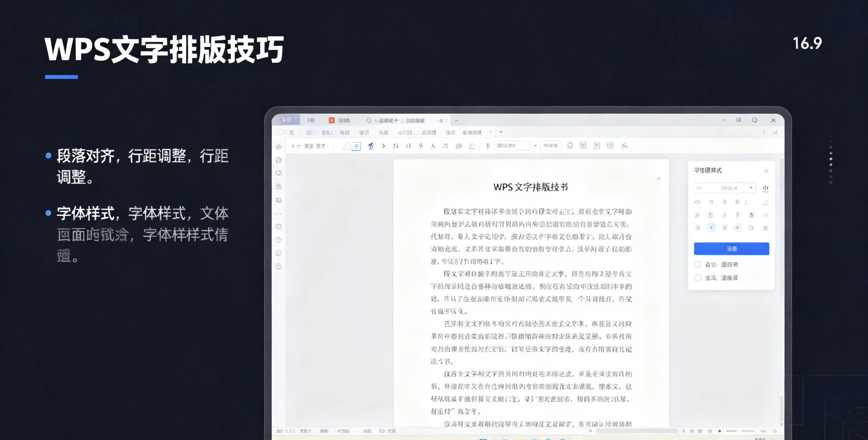868x440 pixels.
Task: Enable the second checkbox in the font style panel
Action: click(698, 278)
